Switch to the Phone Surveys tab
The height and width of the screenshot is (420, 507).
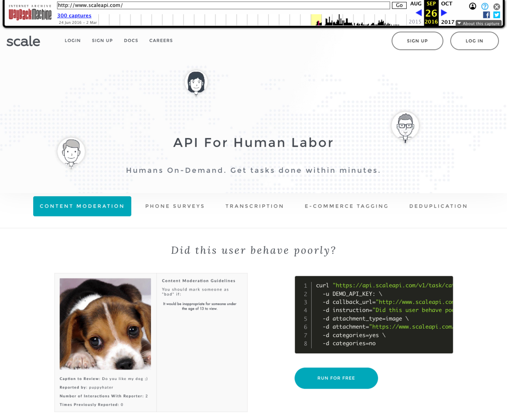pos(175,206)
